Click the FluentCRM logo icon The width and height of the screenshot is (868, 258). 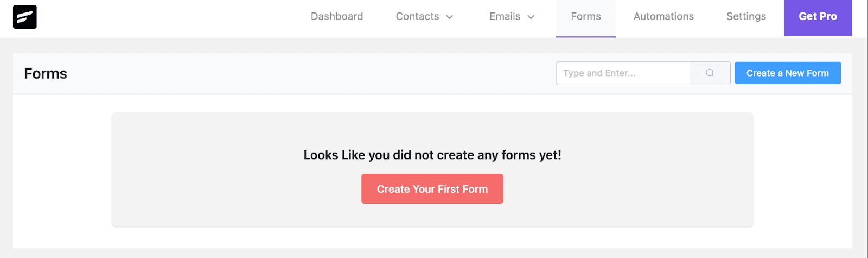[25, 17]
